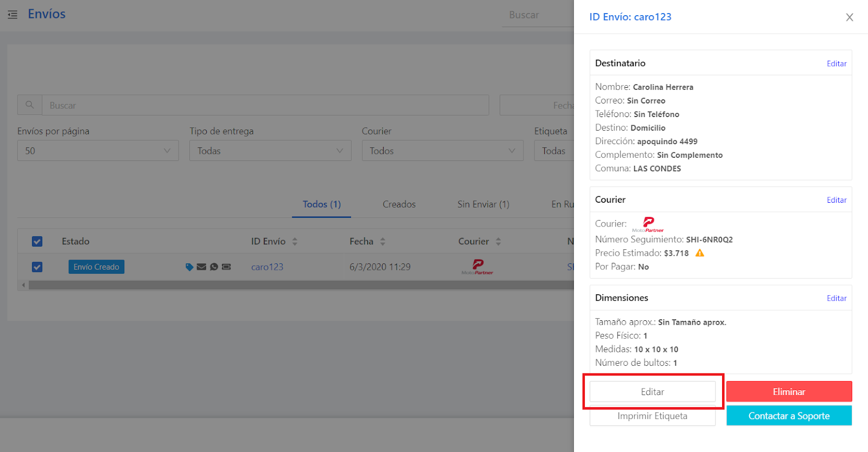Click the magnifier search icon in filters
This screenshot has width=868, height=452.
pyautogui.click(x=30, y=105)
